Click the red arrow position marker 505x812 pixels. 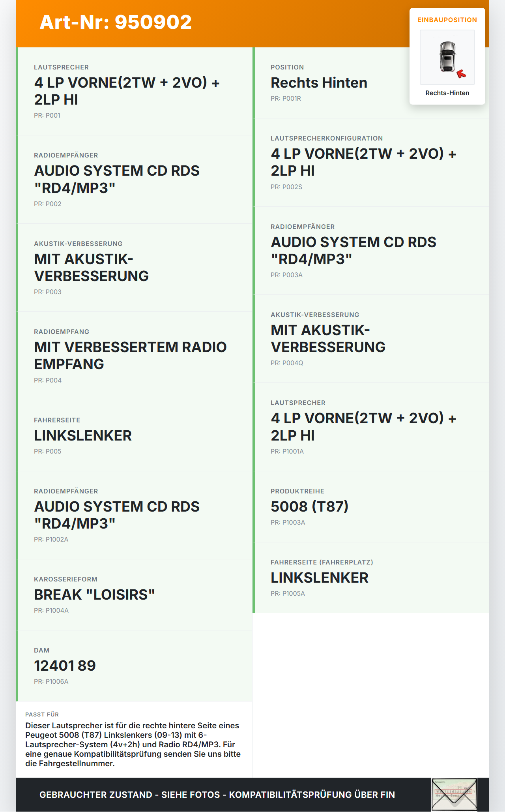(461, 74)
